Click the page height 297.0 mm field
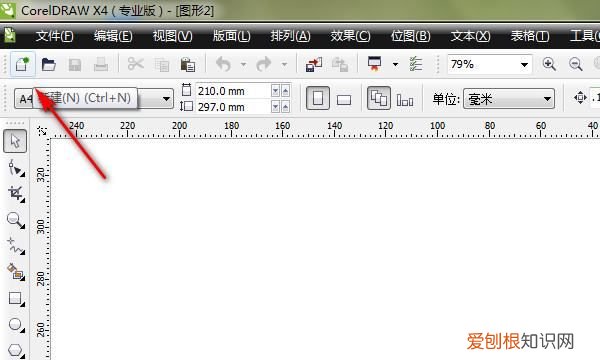The image size is (600, 360). 233,107
